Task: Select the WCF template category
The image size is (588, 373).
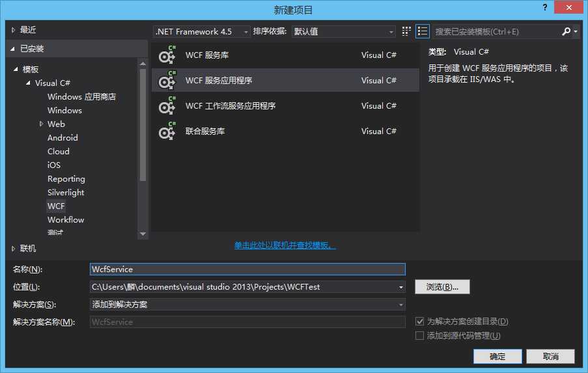Action: point(56,206)
